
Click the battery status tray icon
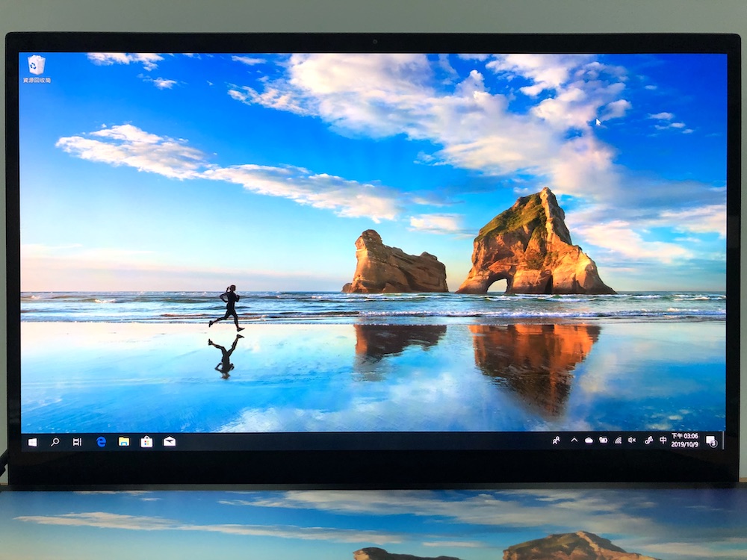point(603,441)
